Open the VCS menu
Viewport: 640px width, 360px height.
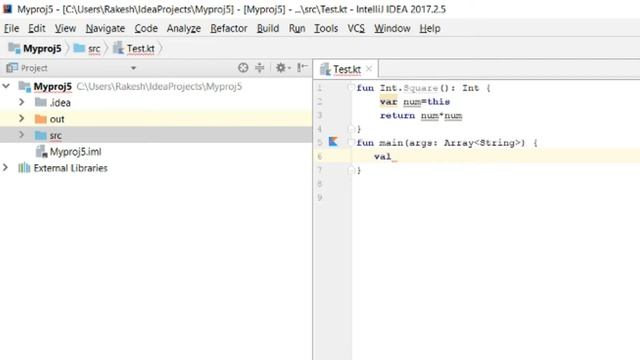pyautogui.click(x=356, y=29)
